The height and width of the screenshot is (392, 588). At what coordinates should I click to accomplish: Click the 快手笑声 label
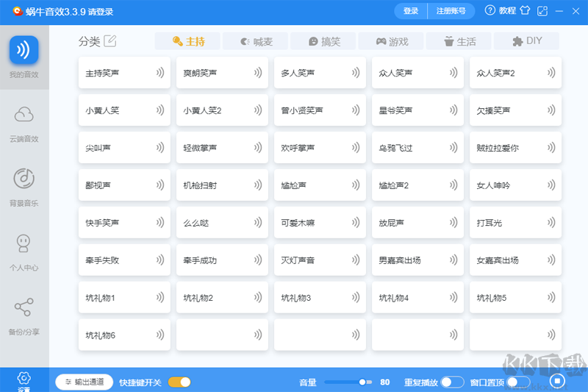pos(102,223)
